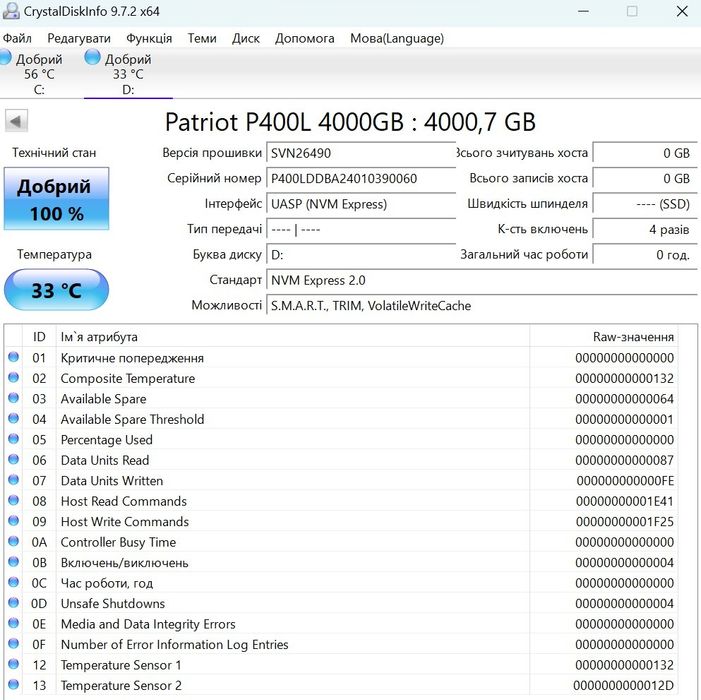Click the previous disk arrow button

click(17, 122)
